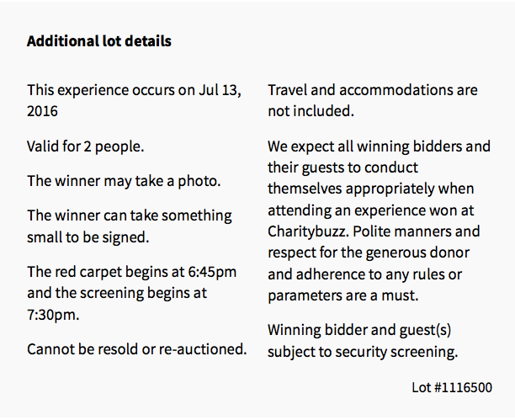Click the Valid for 2 people line

coord(85,146)
